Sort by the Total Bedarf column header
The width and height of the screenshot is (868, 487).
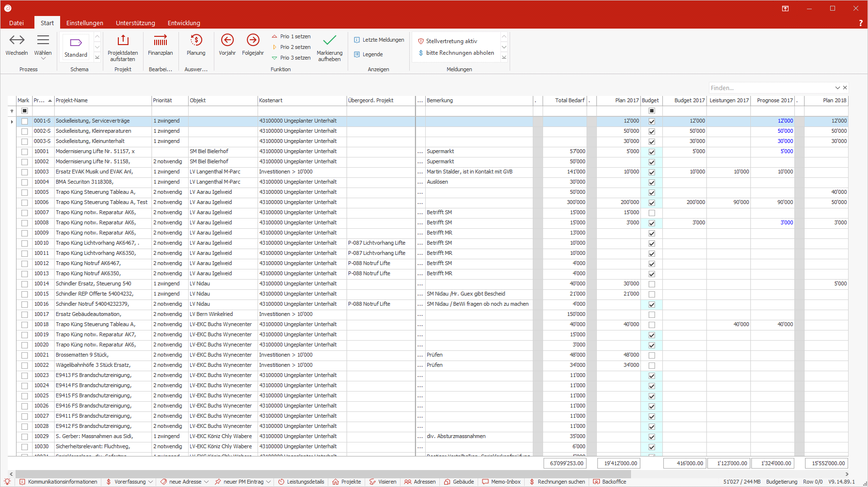(x=564, y=100)
